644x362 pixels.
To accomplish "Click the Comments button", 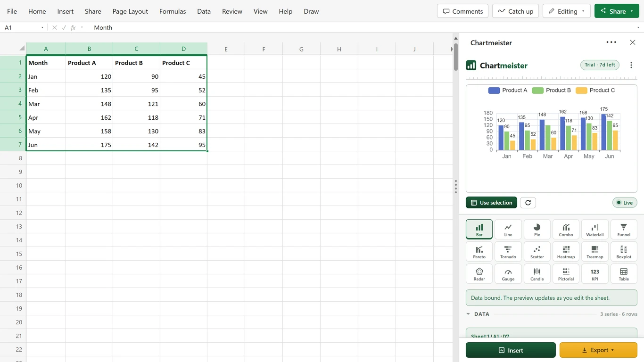I will pyautogui.click(x=463, y=11).
